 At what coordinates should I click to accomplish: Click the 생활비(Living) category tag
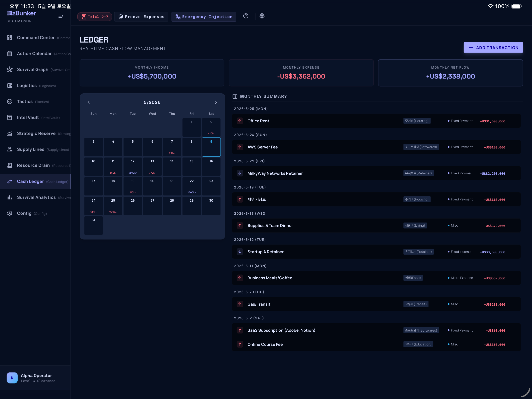415,225
